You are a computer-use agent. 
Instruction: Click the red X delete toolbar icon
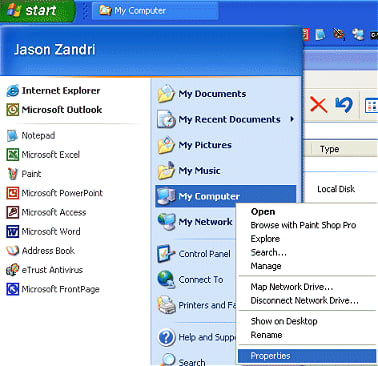pos(319,105)
